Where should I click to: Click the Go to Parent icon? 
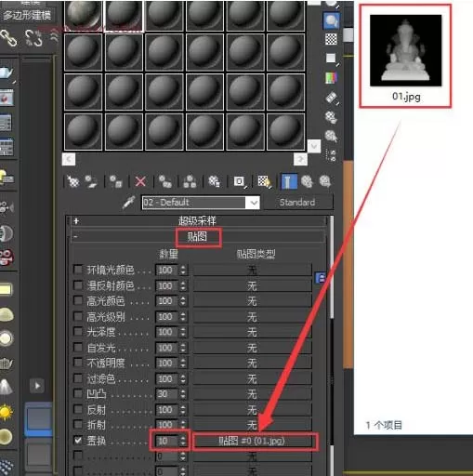coord(307,181)
